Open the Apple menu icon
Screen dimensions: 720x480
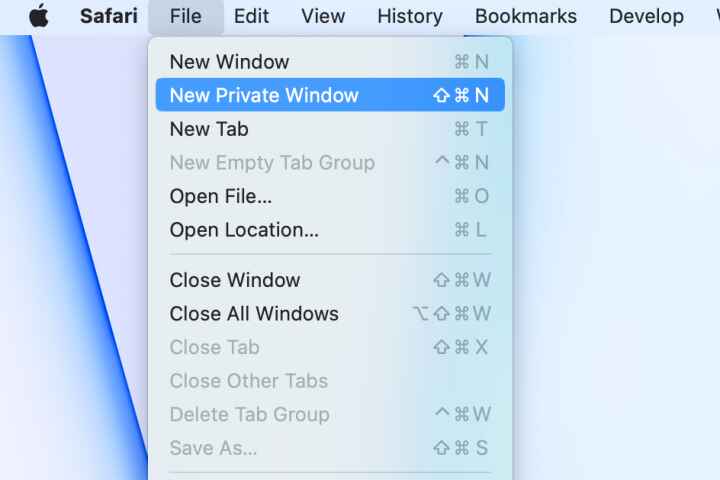tap(39, 16)
